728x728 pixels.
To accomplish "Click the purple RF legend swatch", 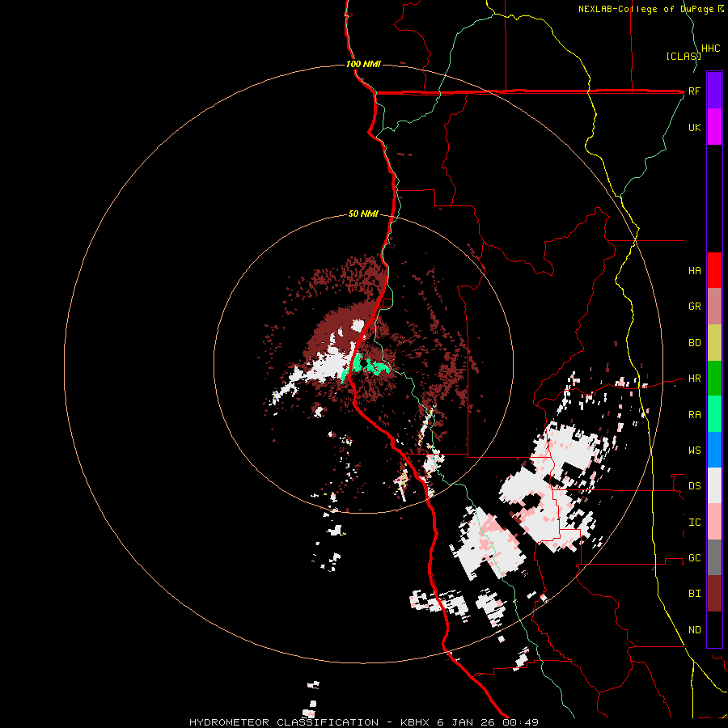I will coord(714,91).
